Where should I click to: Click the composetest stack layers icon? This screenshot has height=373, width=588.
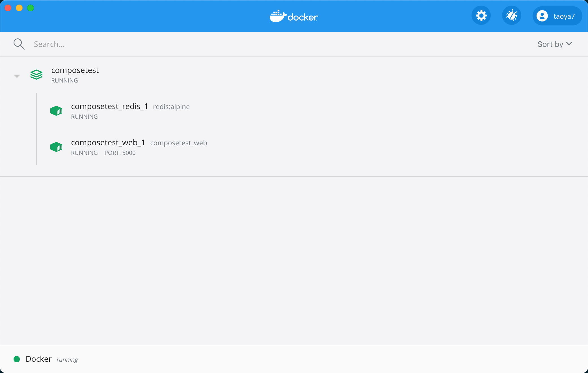point(36,75)
